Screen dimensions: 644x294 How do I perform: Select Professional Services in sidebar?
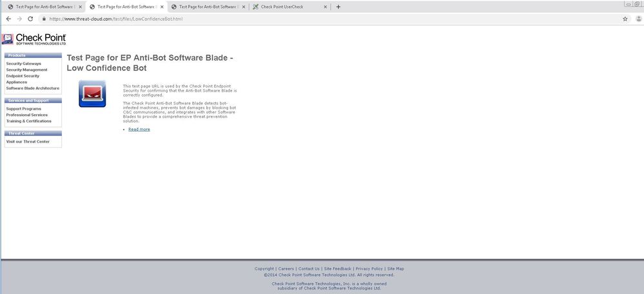26,115
